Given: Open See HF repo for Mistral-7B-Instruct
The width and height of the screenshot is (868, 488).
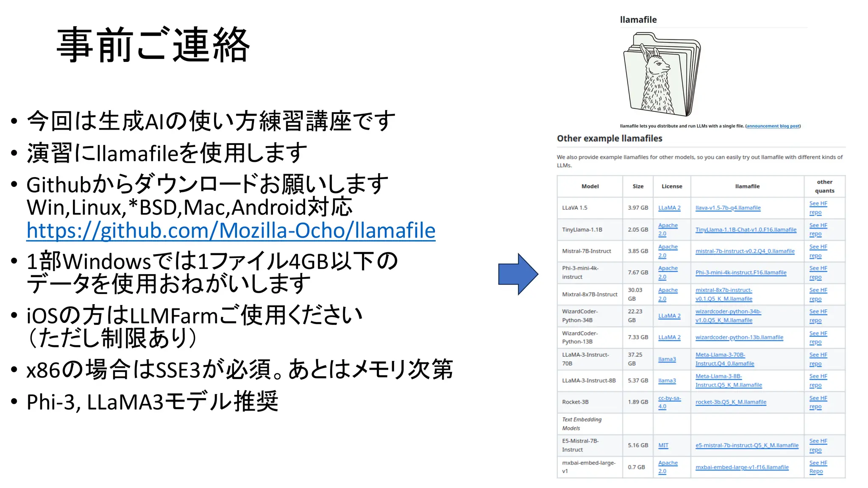Looking at the screenshot, I should pos(818,251).
